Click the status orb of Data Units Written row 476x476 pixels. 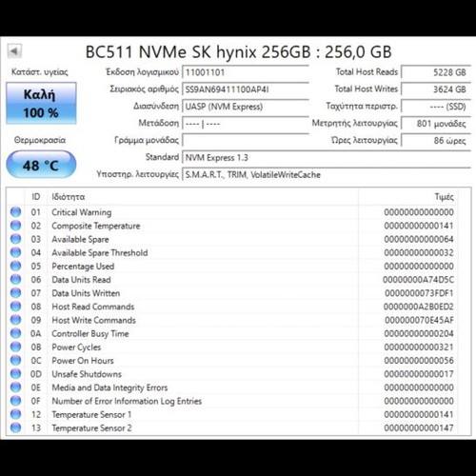pos(15,293)
